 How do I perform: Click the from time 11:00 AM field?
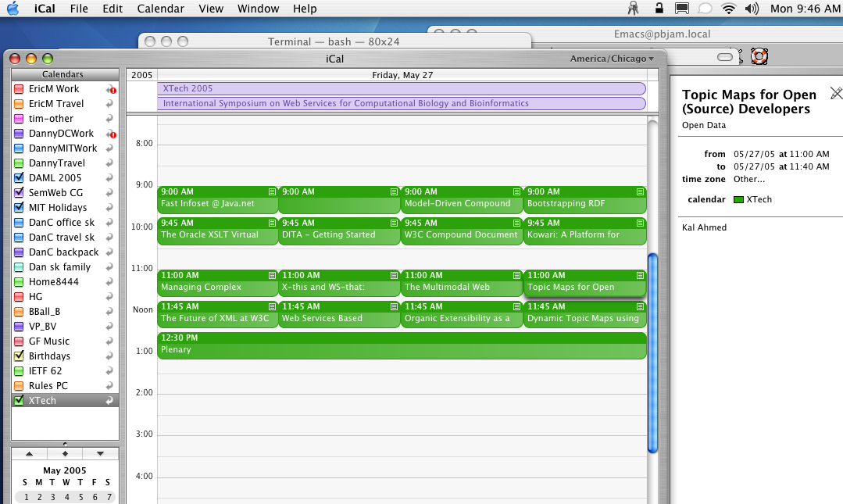coord(809,154)
